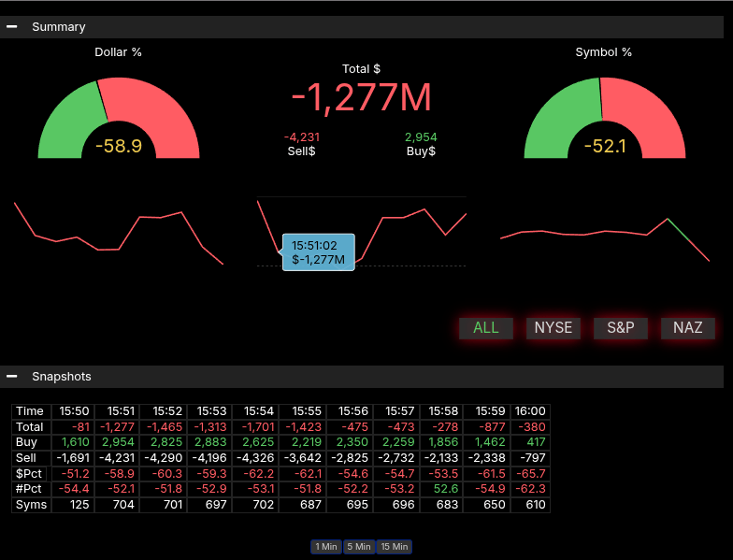Click the -58.9 gauge value
Viewport: 733px width, 560px height.
coord(119,146)
